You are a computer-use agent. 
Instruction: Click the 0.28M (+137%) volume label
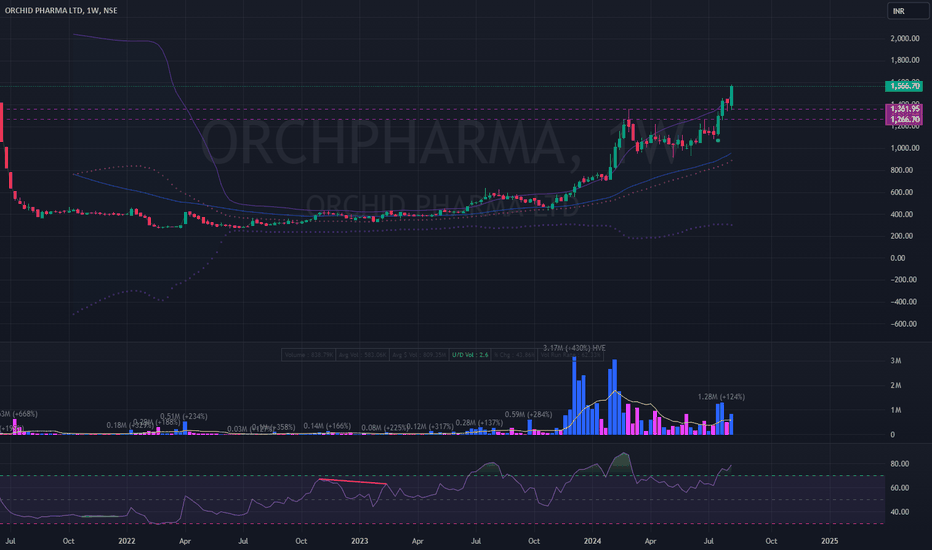pyautogui.click(x=479, y=423)
